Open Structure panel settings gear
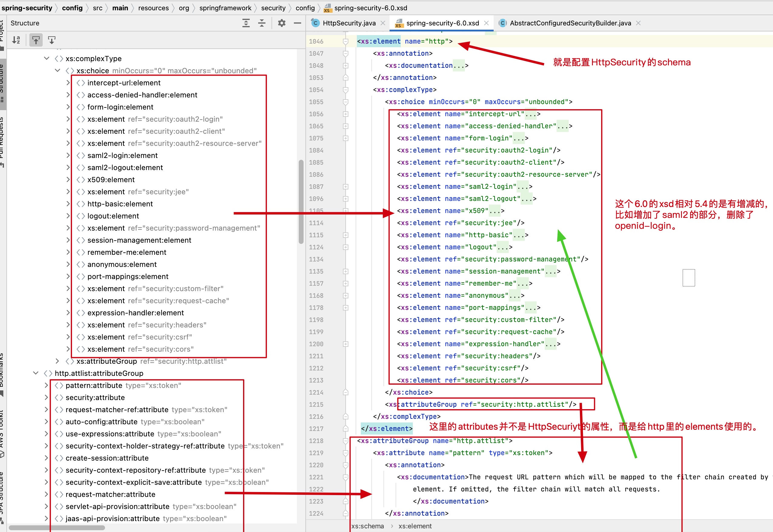This screenshot has height=532, width=773. (x=282, y=23)
